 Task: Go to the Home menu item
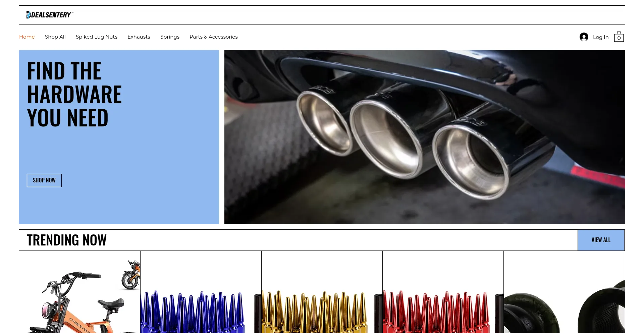pos(27,37)
